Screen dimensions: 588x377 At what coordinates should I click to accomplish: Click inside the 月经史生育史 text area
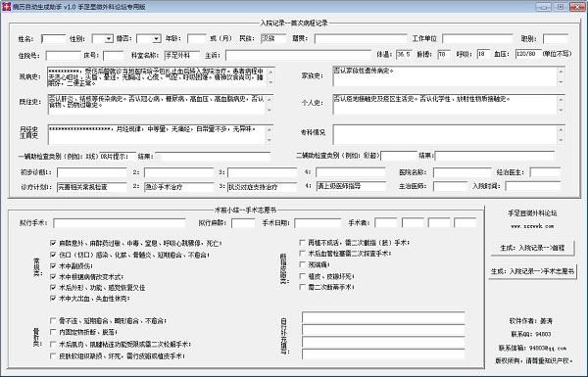tap(157, 134)
